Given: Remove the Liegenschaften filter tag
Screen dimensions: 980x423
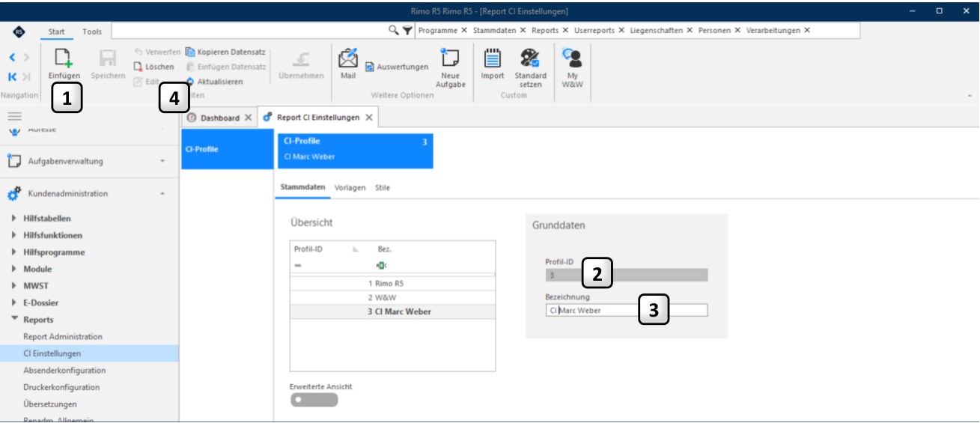Looking at the screenshot, I should pos(690,31).
